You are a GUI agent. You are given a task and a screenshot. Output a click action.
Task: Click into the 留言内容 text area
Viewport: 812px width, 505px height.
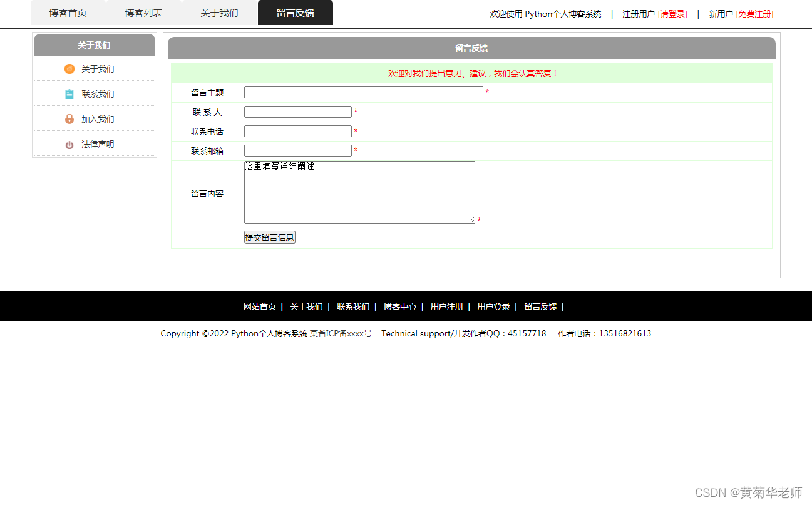coord(359,192)
